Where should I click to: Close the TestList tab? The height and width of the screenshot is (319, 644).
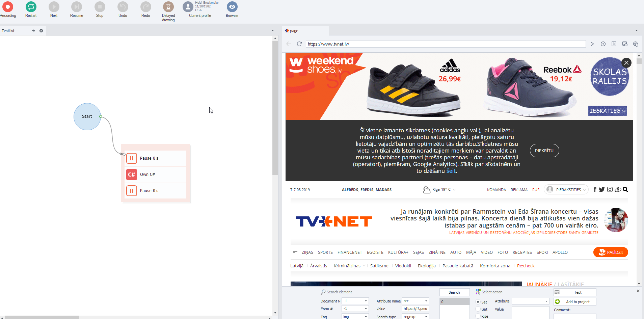41,31
